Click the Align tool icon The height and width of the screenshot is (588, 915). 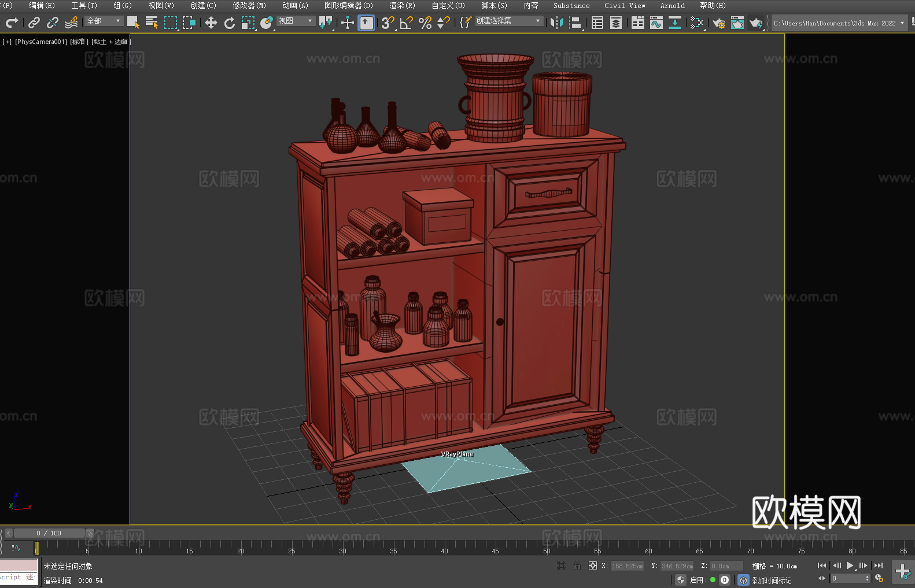pos(575,23)
